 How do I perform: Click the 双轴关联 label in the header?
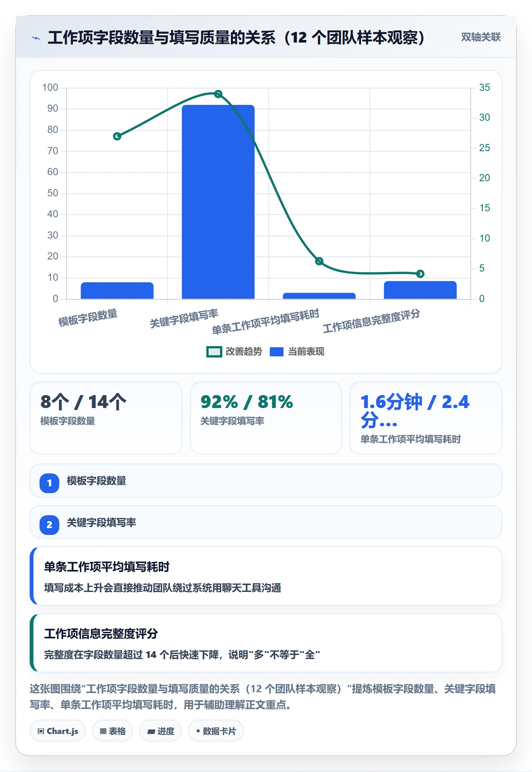481,37
